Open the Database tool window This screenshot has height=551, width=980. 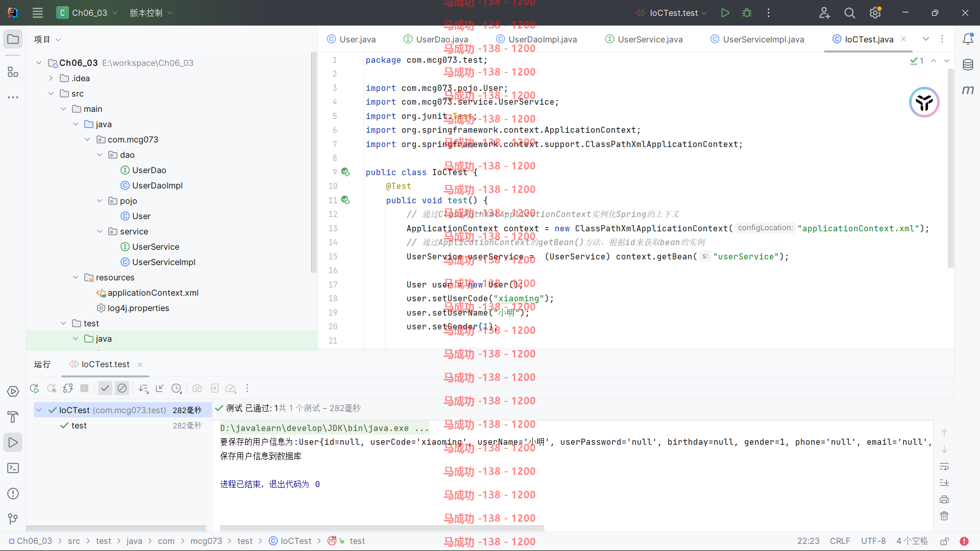coord(968,64)
